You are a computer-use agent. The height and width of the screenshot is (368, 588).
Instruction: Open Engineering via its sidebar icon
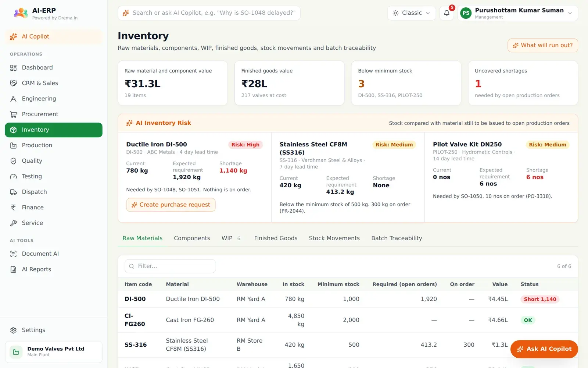click(x=14, y=99)
